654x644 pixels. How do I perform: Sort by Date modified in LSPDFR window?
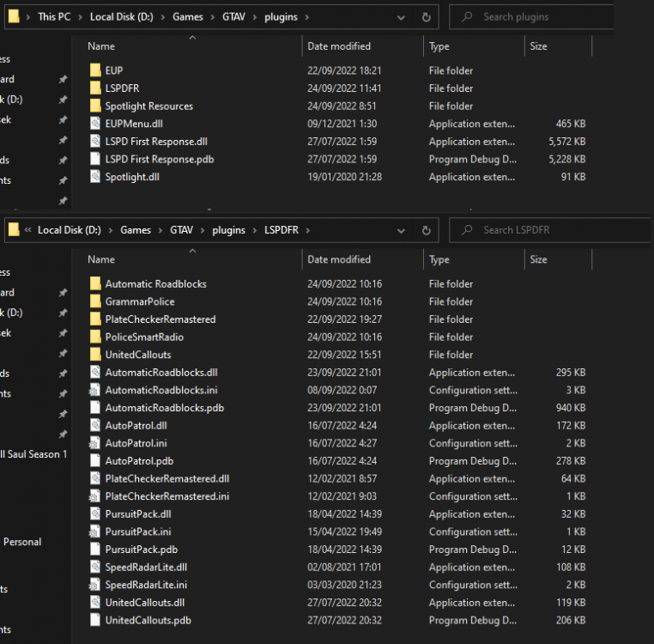click(339, 259)
